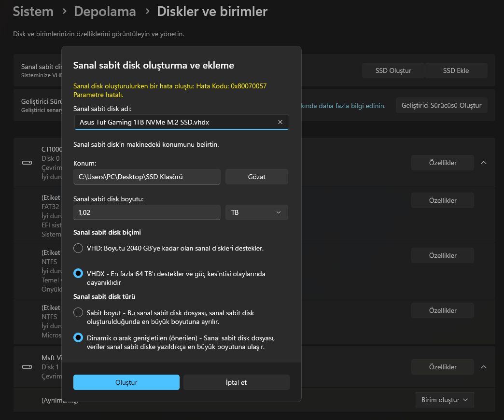Choose Sabit boyut disk type
This screenshot has height=420, width=504.
[x=78, y=313]
